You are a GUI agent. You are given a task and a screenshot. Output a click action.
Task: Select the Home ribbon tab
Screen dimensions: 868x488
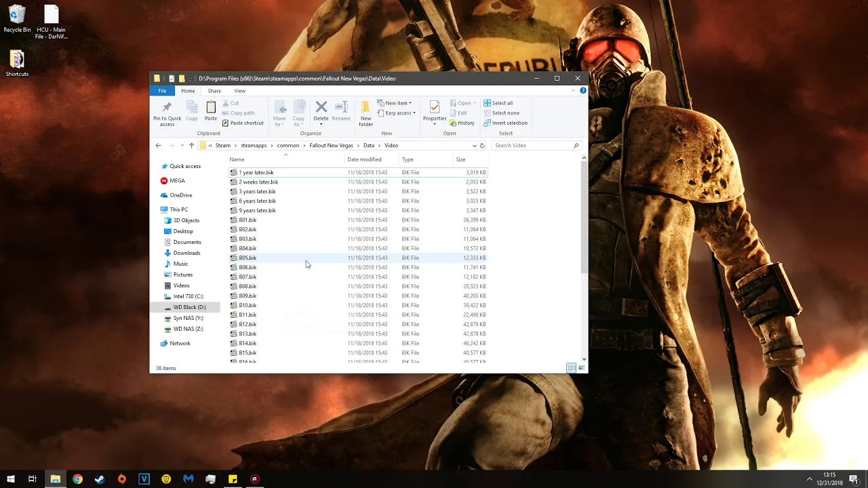coord(188,91)
